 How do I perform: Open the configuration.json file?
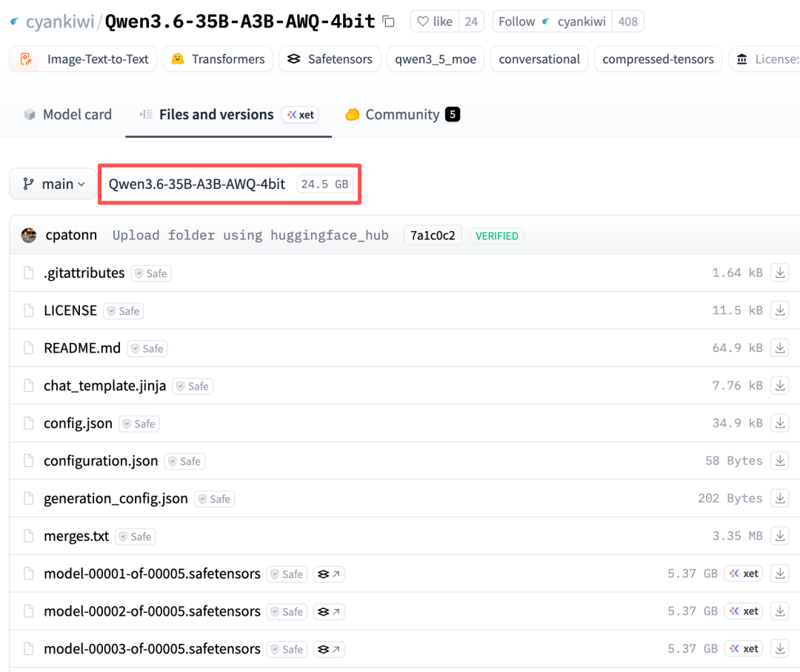[x=101, y=461]
